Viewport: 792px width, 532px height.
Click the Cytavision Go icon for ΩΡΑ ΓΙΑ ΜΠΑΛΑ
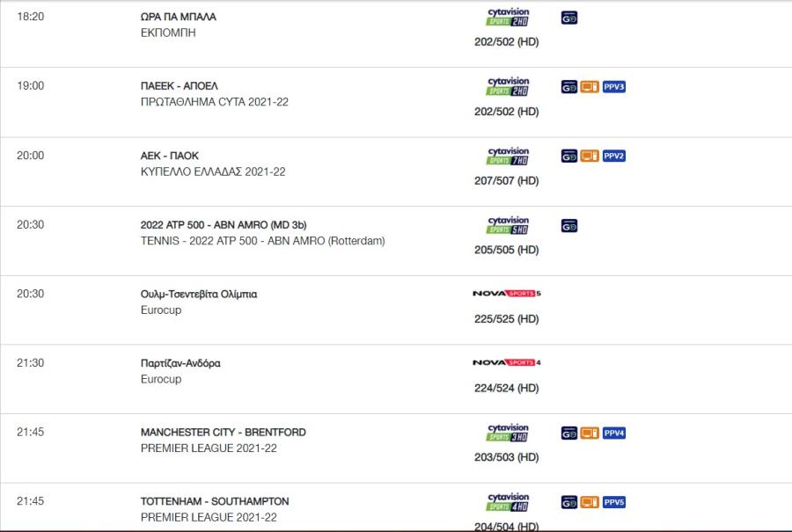[x=569, y=18]
